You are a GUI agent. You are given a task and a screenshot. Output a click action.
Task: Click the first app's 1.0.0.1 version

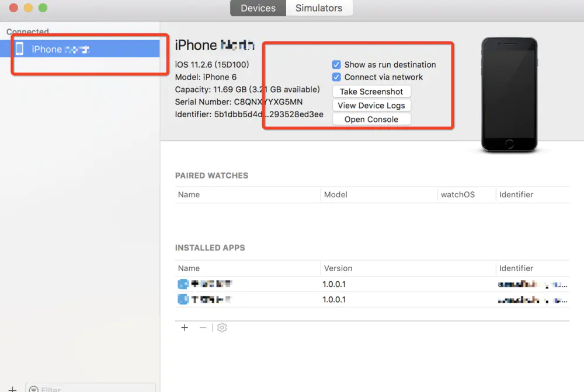(x=334, y=284)
